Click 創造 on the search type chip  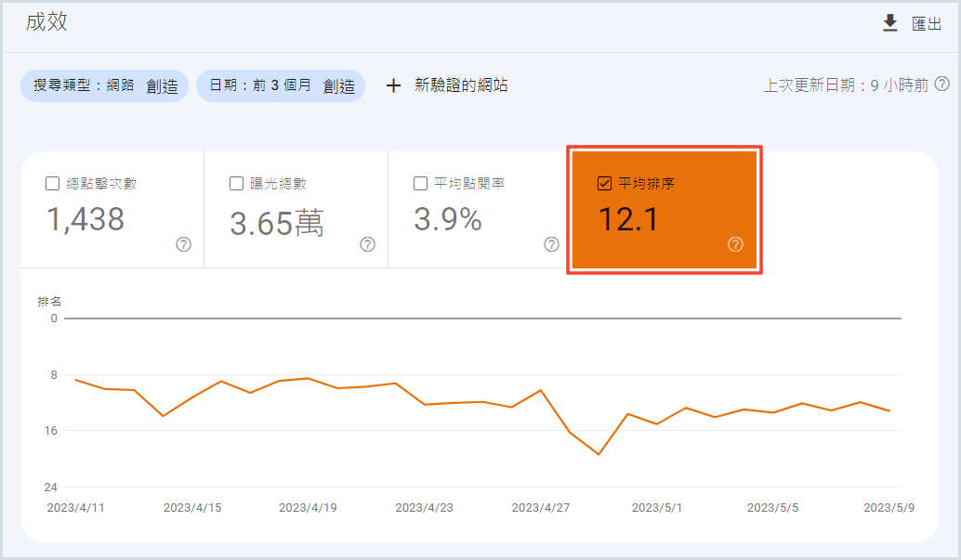click(162, 85)
